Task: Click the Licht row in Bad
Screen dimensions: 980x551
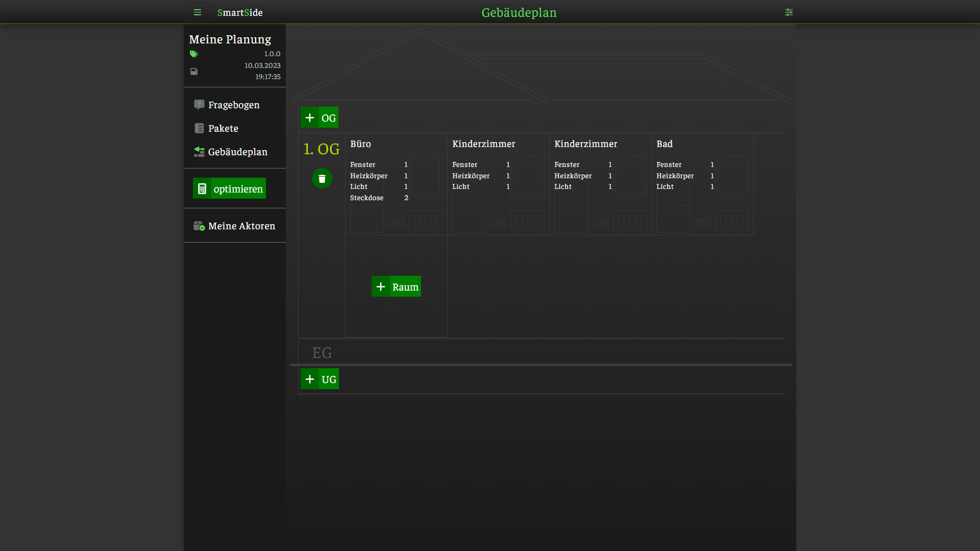Action: click(x=685, y=186)
